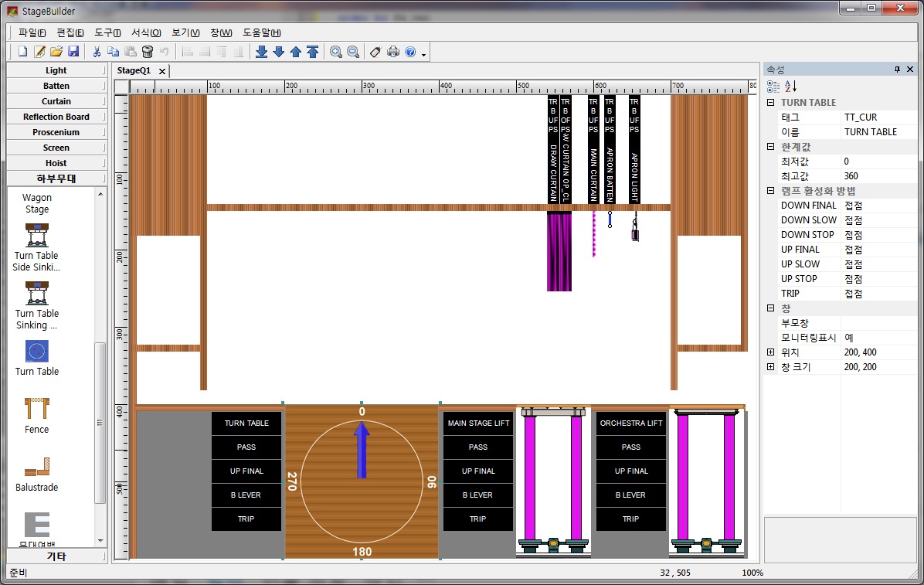
Task: Open the 서식 menu
Action: 146,32
